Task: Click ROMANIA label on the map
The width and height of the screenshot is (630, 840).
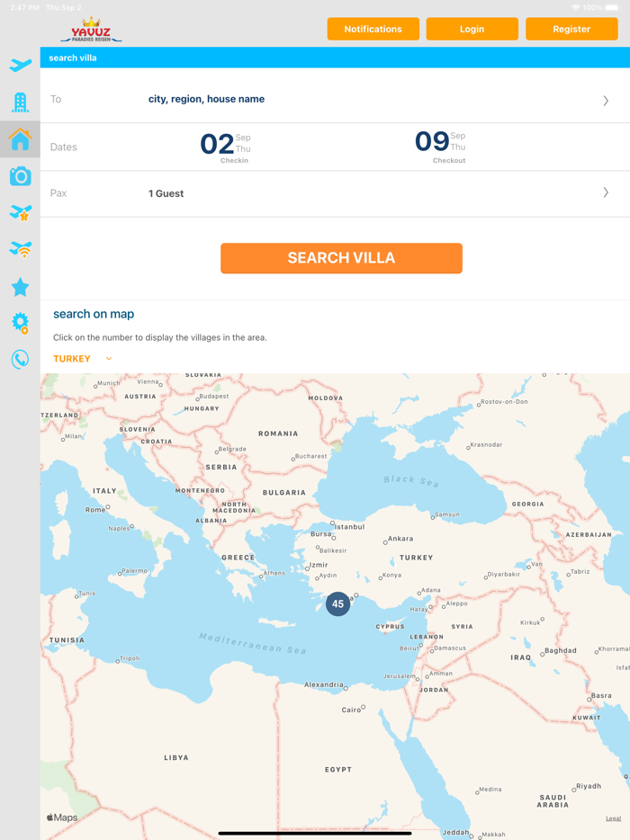Action: (278, 433)
